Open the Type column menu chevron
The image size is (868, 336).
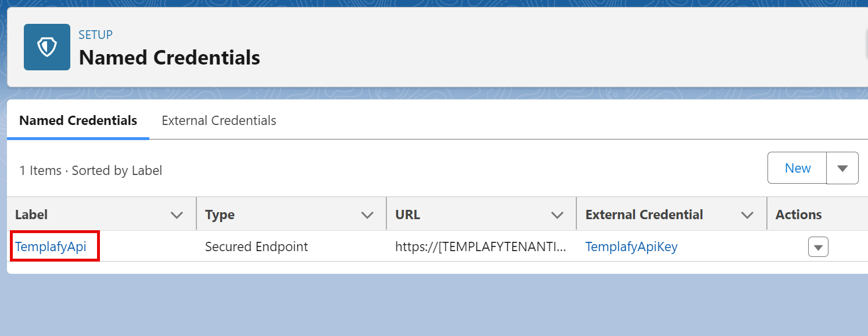(367, 215)
